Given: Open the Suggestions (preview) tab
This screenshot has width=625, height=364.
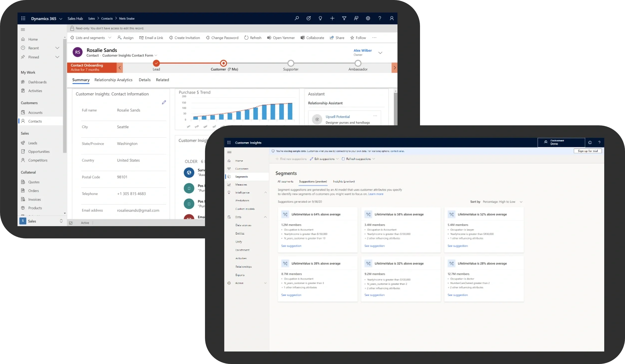Looking at the screenshot, I should point(313,182).
